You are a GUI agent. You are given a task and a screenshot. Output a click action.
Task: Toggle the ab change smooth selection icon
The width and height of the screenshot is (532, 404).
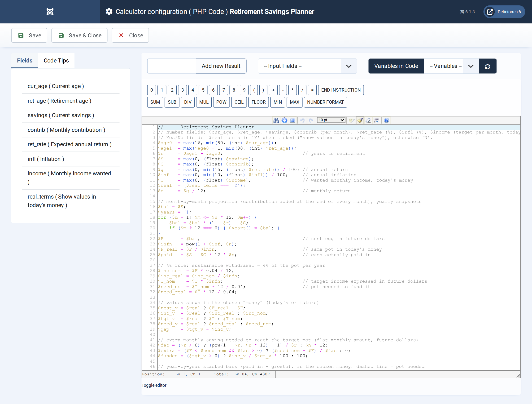352,120
